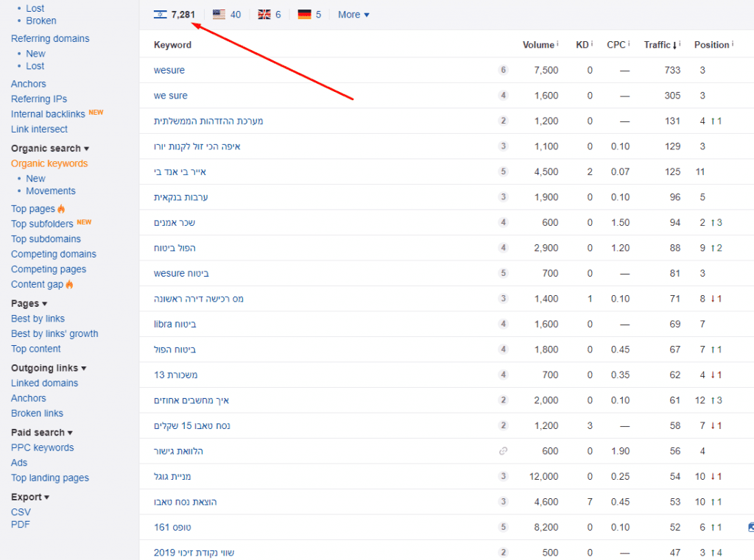
Task: Open Best by links report
Action: click(38, 318)
